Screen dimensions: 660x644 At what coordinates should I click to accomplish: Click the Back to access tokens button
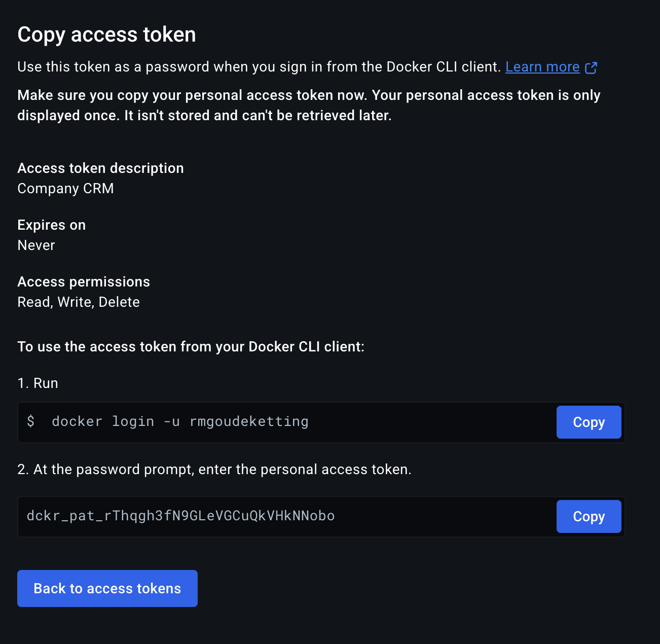(x=107, y=588)
